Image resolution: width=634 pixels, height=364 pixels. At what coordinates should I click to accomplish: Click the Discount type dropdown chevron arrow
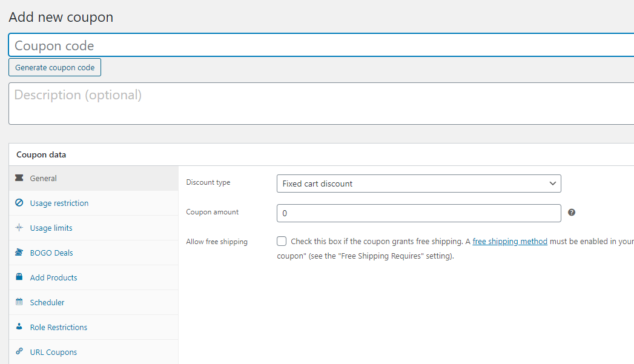552,184
